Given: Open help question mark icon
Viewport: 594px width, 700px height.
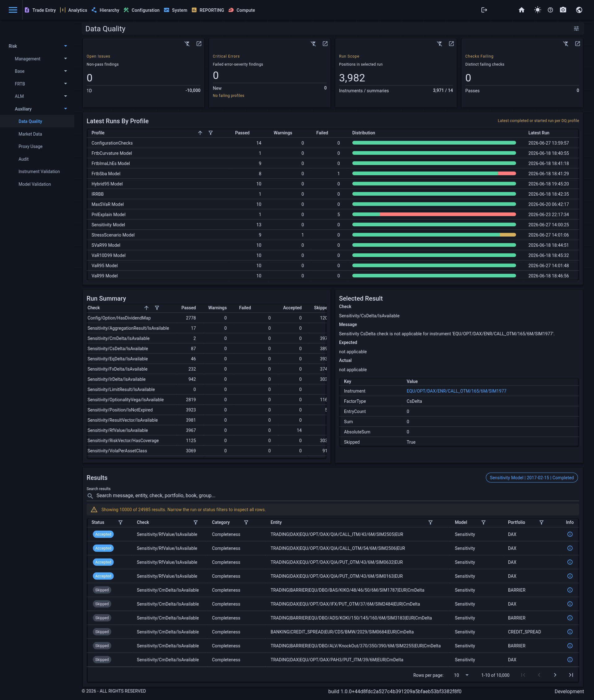Looking at the screenshot, I should point(550,10).
